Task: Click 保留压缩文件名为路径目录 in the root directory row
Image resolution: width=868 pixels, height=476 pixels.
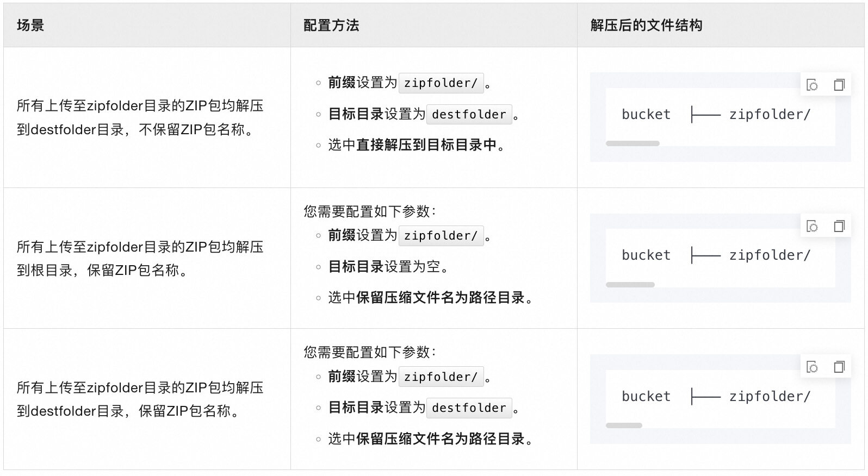Action: [441, 298]
